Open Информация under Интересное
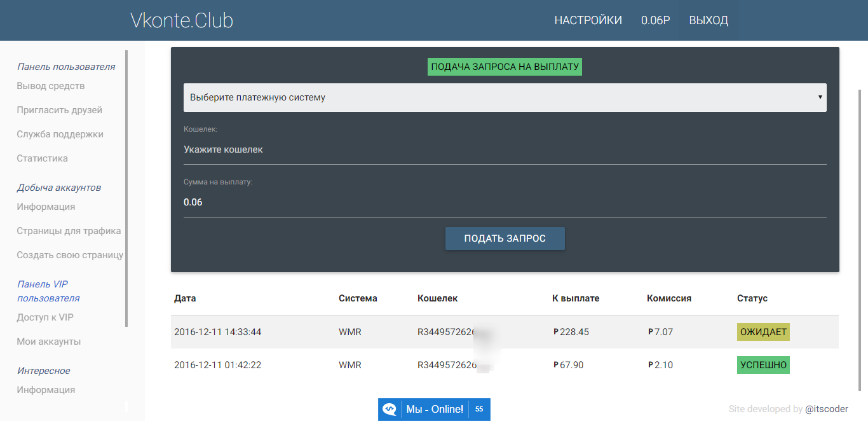868x421 pixels. point(46,390)
